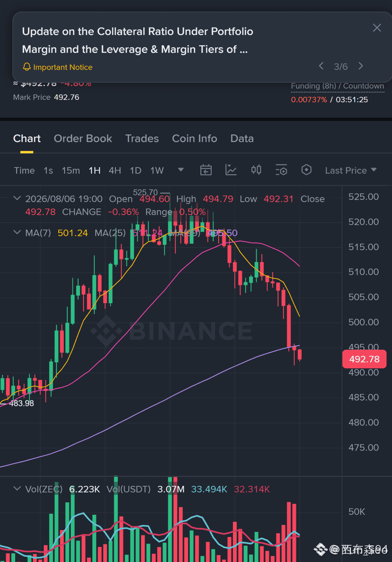Image resolution: width=392 pixels, height=562 pixels.
Task: Select the Time chart interval
Action: (x=24, y=170)
